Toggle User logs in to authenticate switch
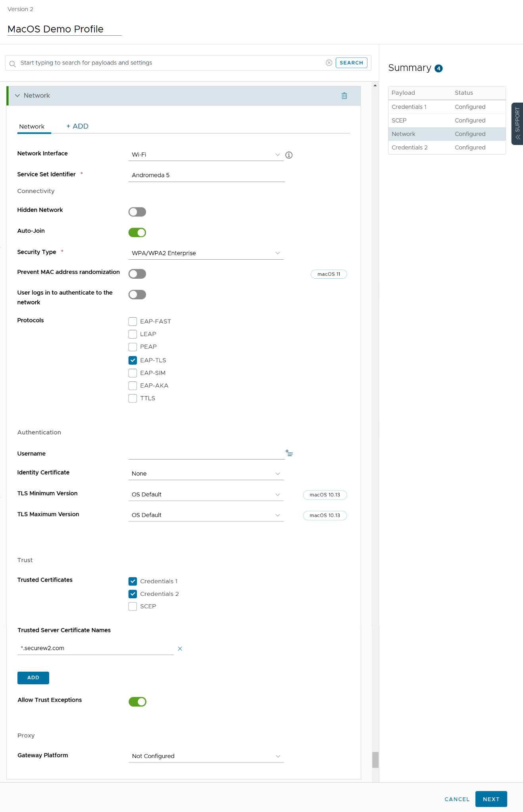 point(137,295)
